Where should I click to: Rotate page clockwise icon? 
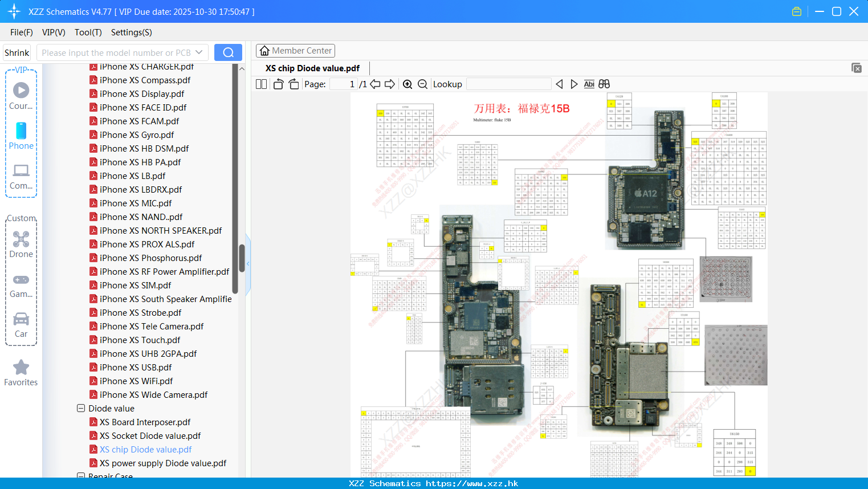pos(294,84)
